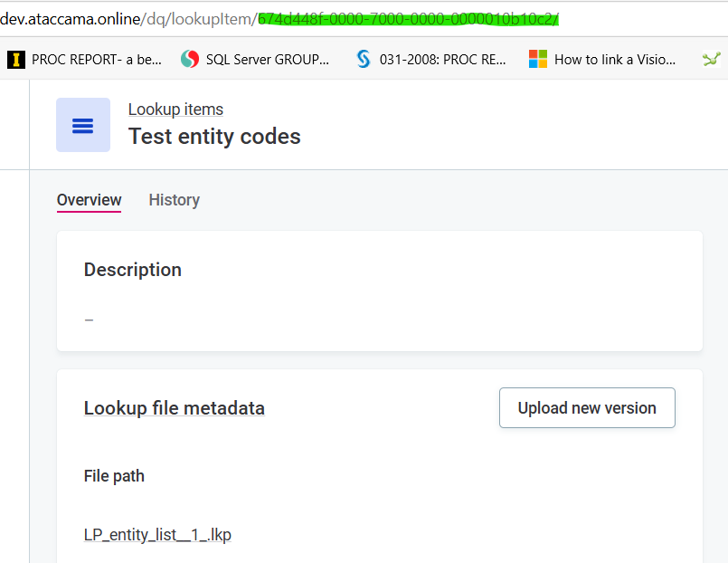The image size is (728, 563).
Task: Click the Test entity codes title
Action: pos(214,137)
